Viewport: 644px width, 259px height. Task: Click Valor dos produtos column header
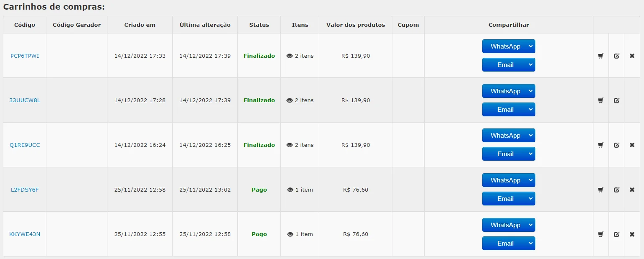(x=356, y=25)
